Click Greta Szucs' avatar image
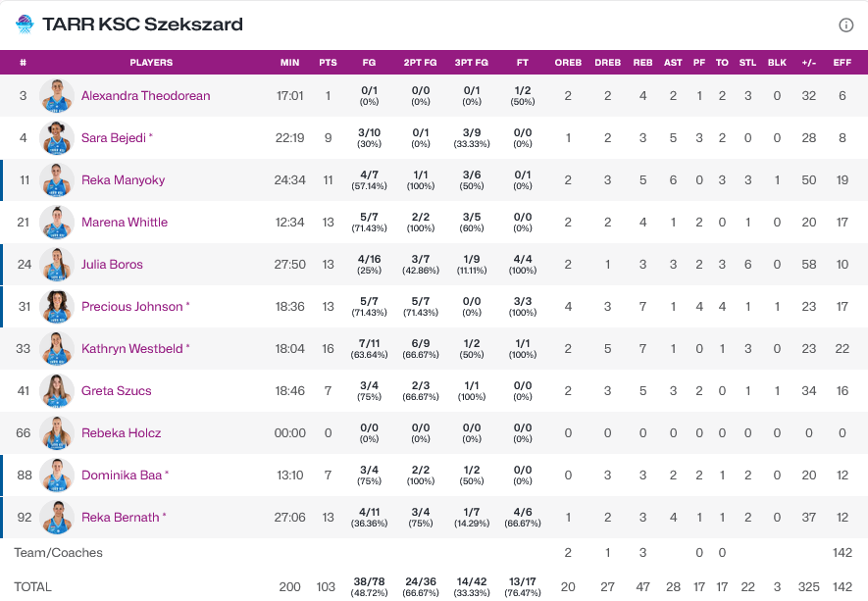This screenshot has height=601, width=868. coord(57,391)
